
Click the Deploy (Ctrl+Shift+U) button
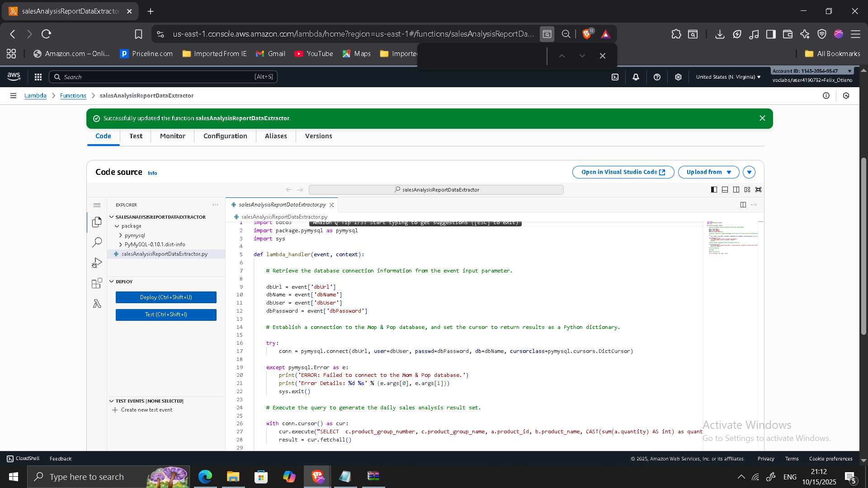click(x=165, y=297)
